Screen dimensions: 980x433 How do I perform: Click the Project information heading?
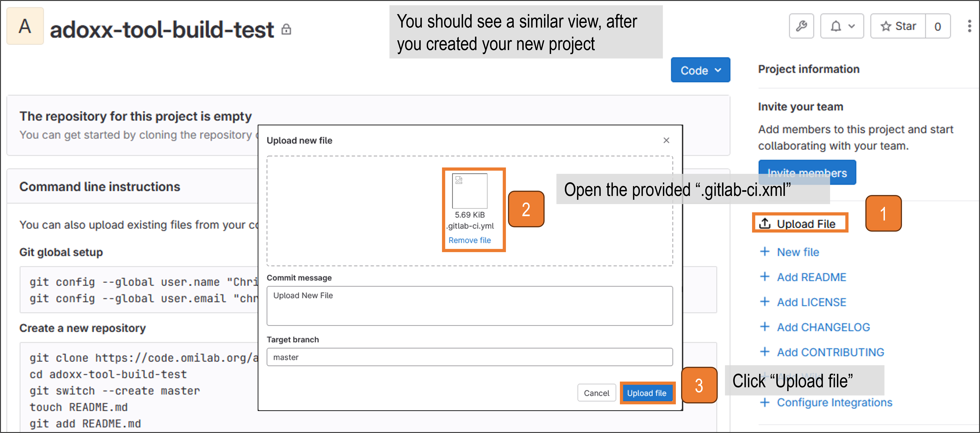click(809, 69)
